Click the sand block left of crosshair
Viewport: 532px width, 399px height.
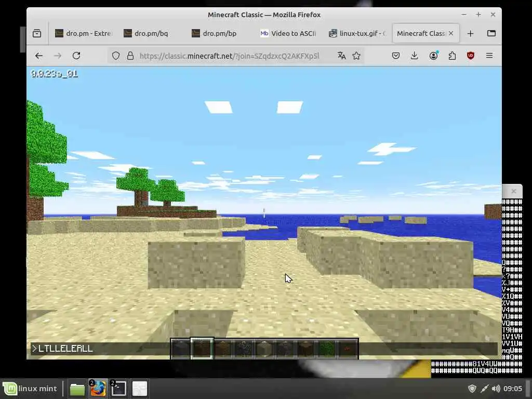coord(196,263)
